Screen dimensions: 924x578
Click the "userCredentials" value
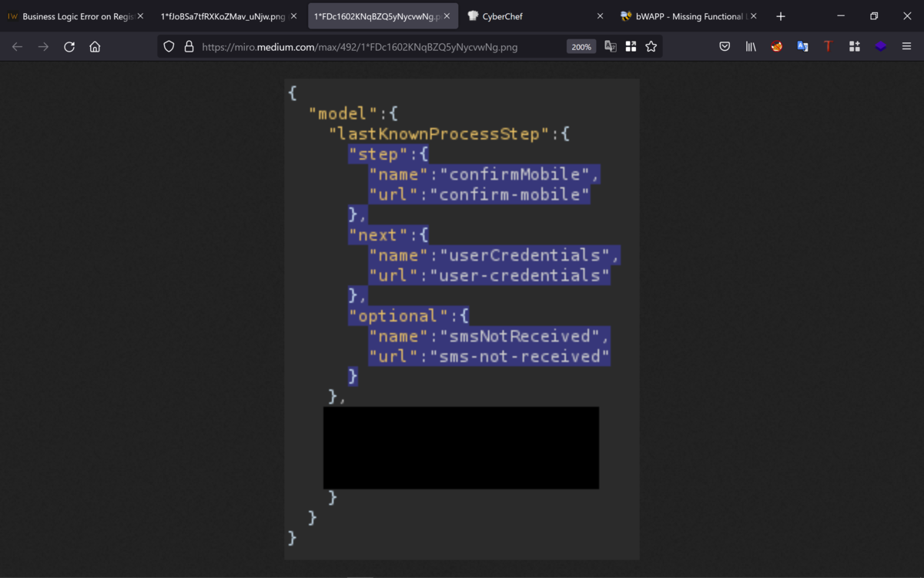(524, 255)
